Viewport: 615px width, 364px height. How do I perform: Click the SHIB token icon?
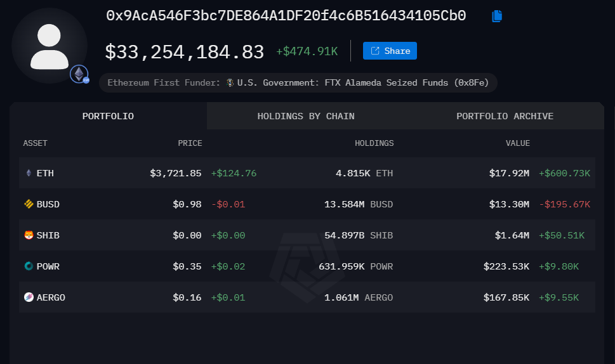[29, 235]
